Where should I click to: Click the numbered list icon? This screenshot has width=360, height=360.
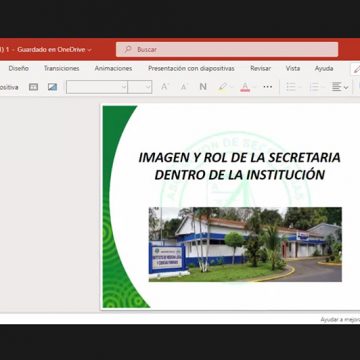tap(314, 87)
